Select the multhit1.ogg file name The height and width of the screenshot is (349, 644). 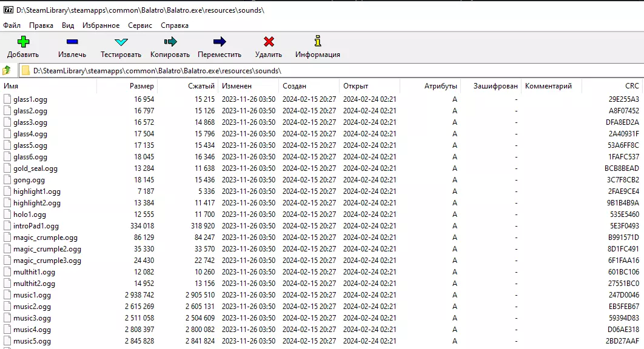pyautogui.click(x=34, y=272)
